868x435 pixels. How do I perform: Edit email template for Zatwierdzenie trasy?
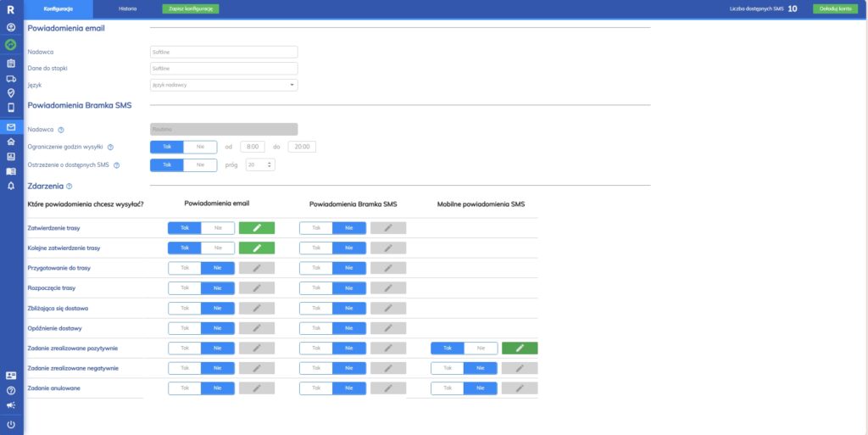[257, 228]
